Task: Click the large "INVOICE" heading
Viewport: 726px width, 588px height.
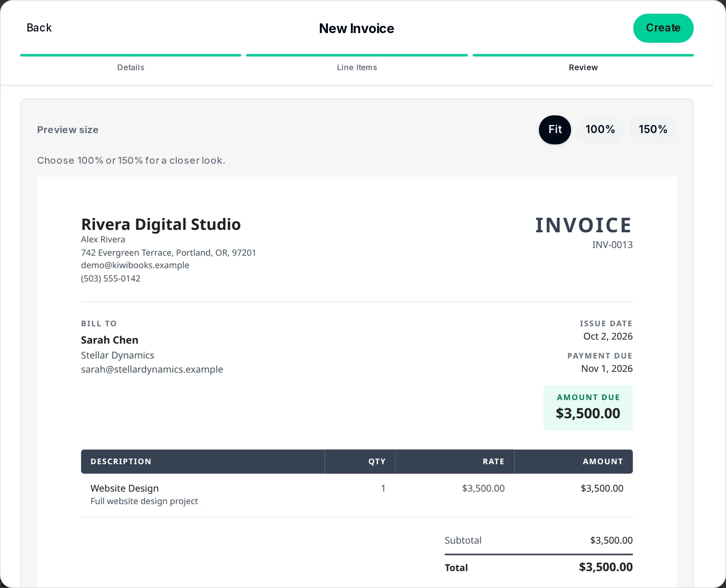Action: tap(584, 225)
